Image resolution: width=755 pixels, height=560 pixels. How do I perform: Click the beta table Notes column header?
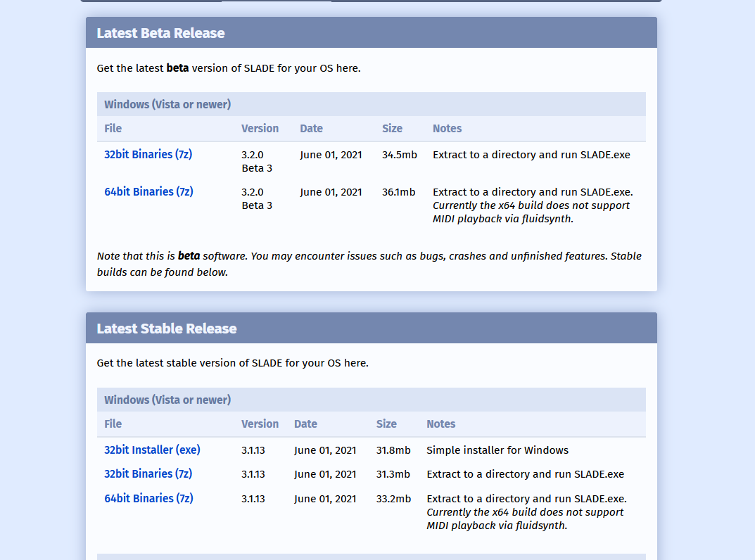coord(448,129)
